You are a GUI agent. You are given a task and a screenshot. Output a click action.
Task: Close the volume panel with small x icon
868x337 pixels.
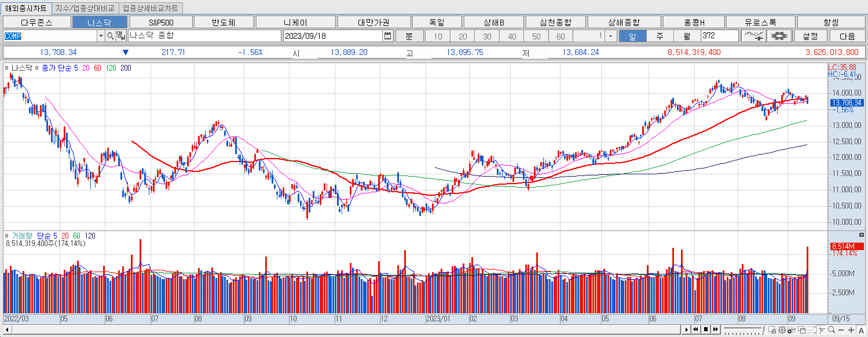click(862, 235)
